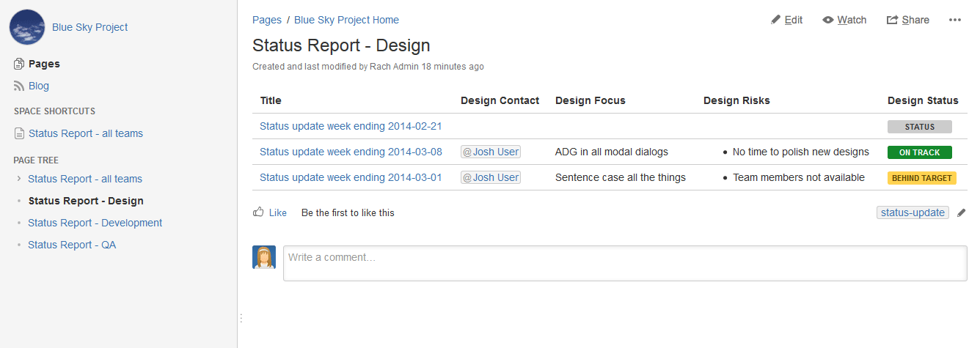This screenshot has width=980, height=348.
Task: Click the Share icon button
Action: coord(892,21)
